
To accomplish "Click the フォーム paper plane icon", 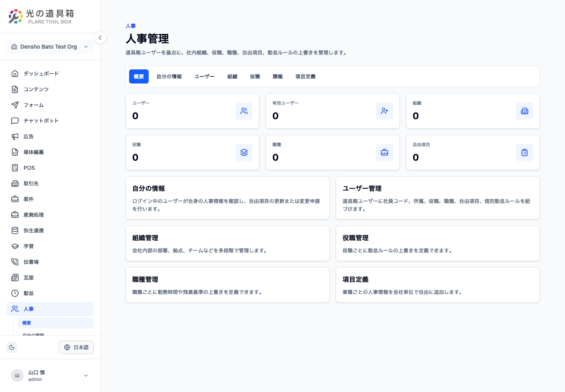I will click(x=15, y=105).
